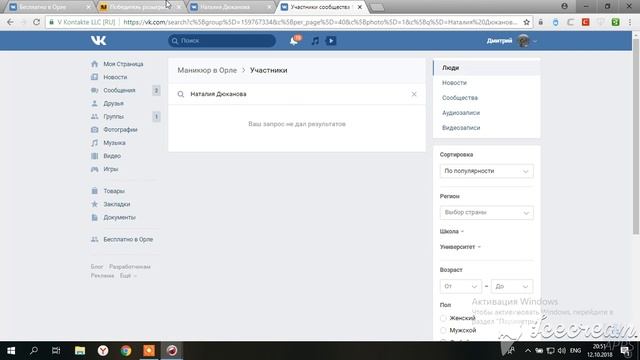Viewport: 640px width, 360px height.
Task: Expand the Университет filter
Action: tap(460, 247)
